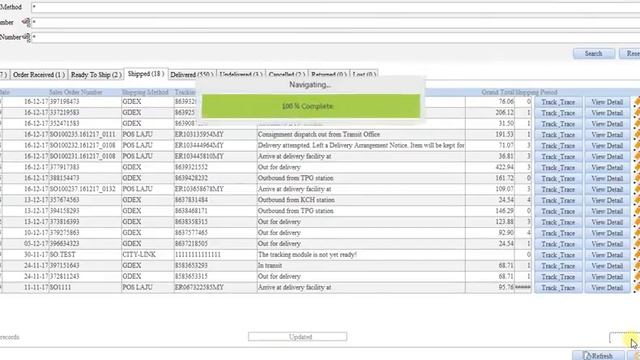Sort by the Sales Order Number column header
Viewport: 640px width, 360px height.
[76, 92]
